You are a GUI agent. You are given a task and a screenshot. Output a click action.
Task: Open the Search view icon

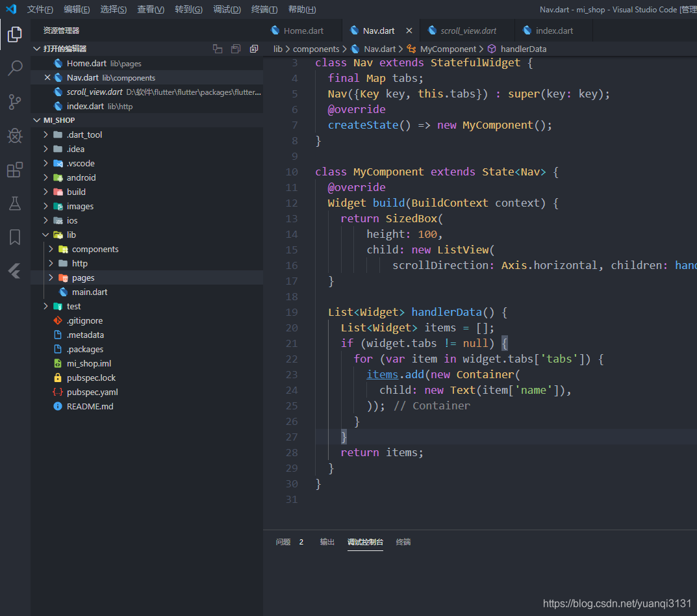15,68
